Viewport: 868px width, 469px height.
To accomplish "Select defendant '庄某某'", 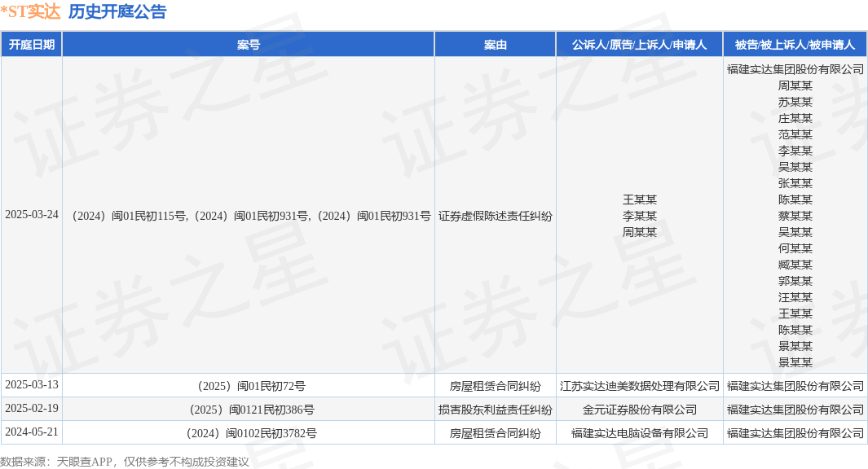I will tap(795, 118).
